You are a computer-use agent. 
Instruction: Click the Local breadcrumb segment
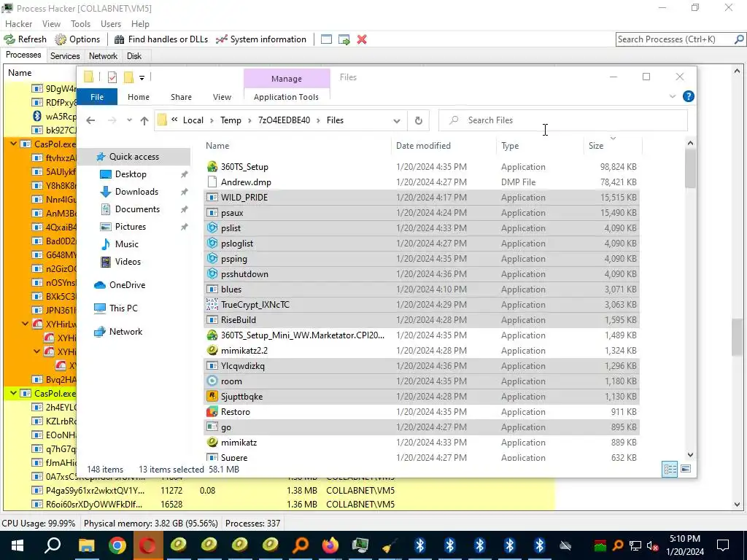tap(193, 120)
